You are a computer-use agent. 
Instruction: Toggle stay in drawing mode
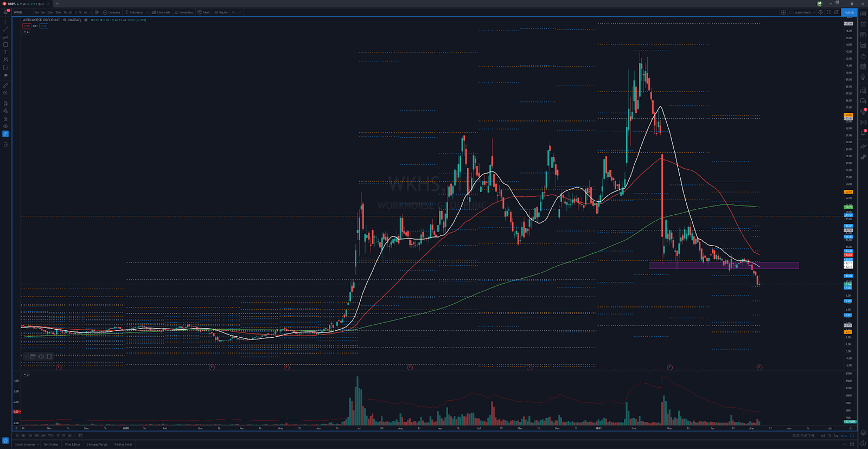point(5,111)
